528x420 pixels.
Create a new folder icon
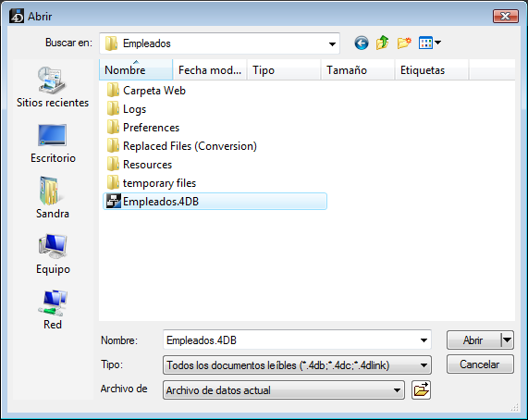pos(404,43)
